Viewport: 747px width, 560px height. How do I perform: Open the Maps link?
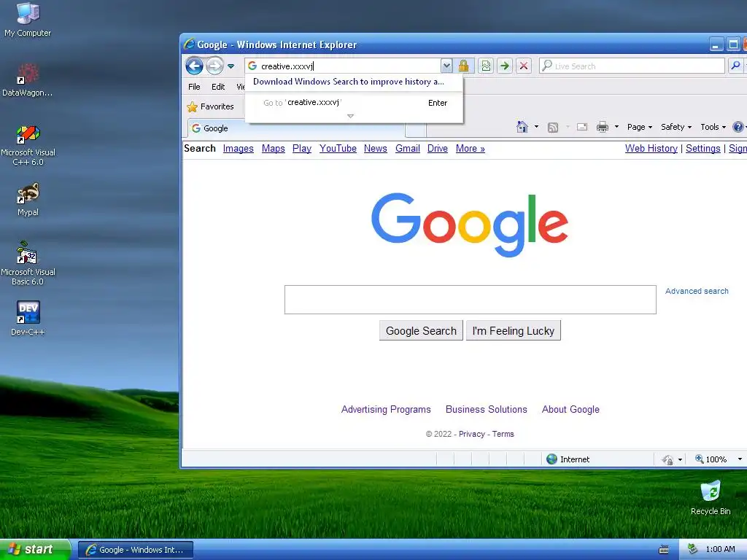[274, 149]
